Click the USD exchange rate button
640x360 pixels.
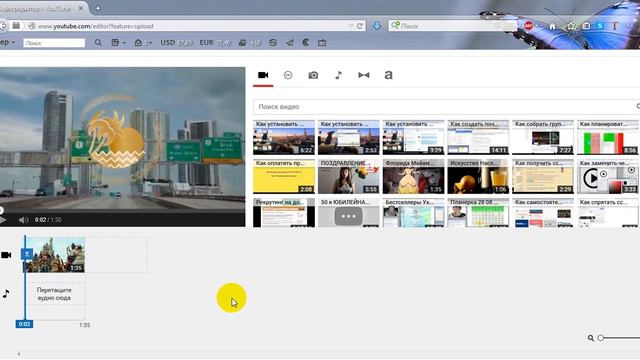(176, 42)
